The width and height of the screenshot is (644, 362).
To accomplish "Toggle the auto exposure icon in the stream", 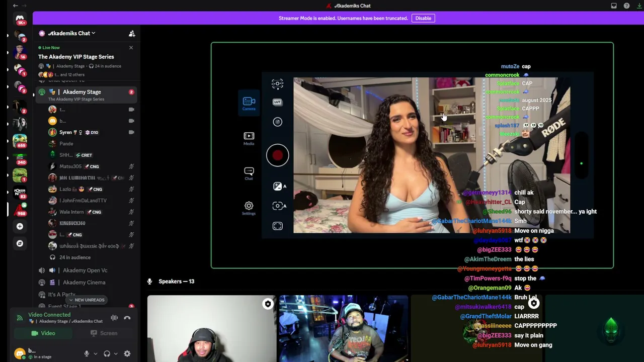I will [x=279, y=187].
